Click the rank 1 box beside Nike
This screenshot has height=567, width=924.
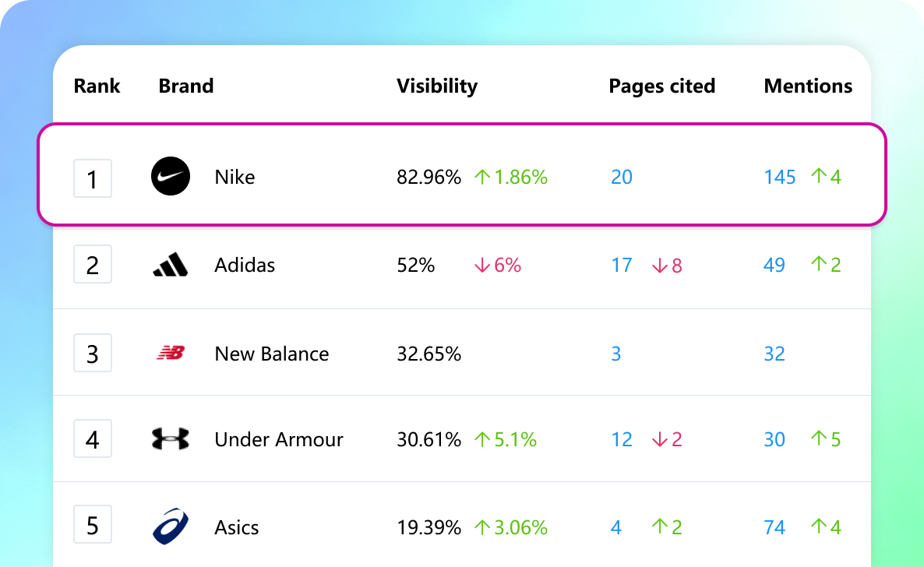[93, 178]
